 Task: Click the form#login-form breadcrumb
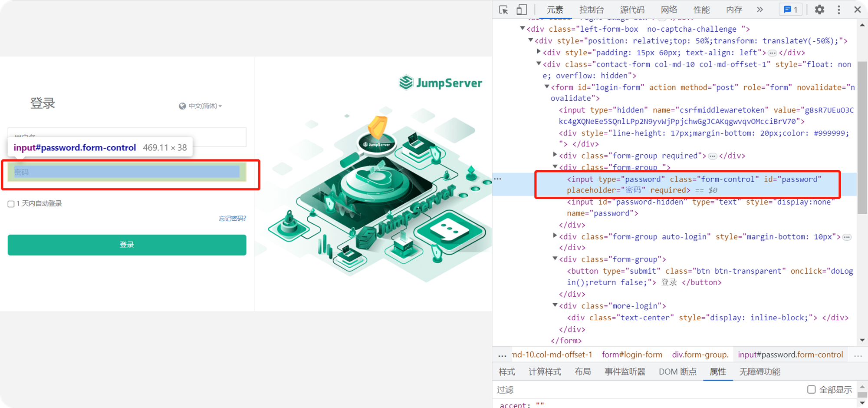pos(632,355)
